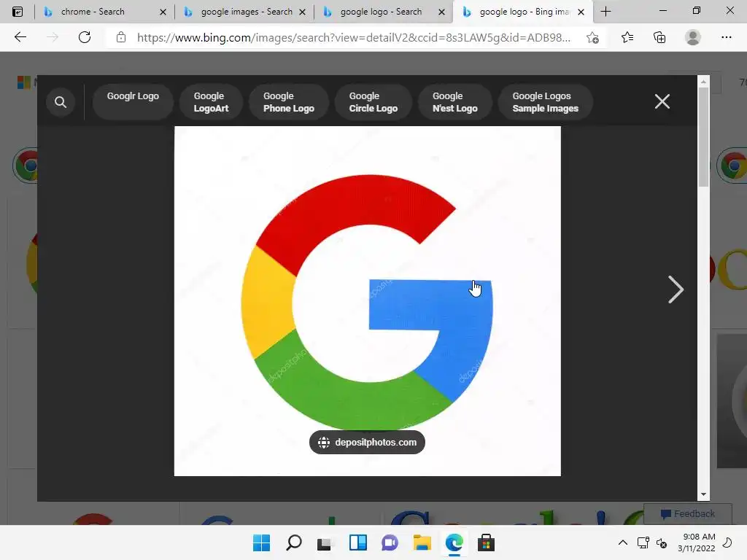Select Google Logos Sample Images suggestion

click(x=546, y=102)
